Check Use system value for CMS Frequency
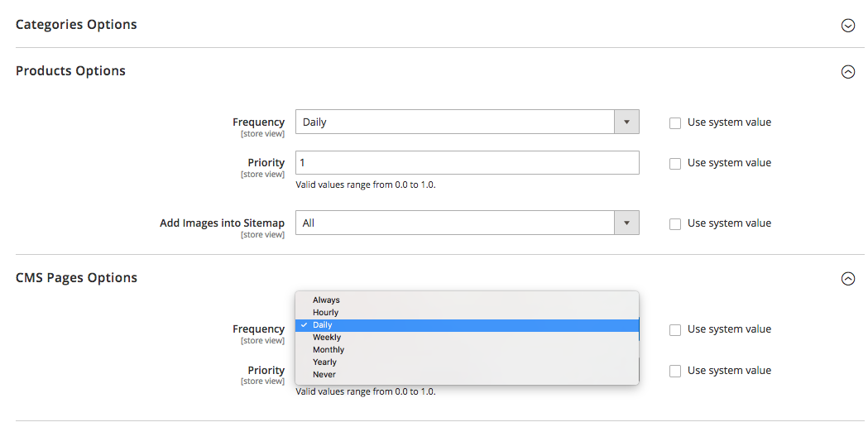This screenshot has height=427, width=868. [675, 329]
